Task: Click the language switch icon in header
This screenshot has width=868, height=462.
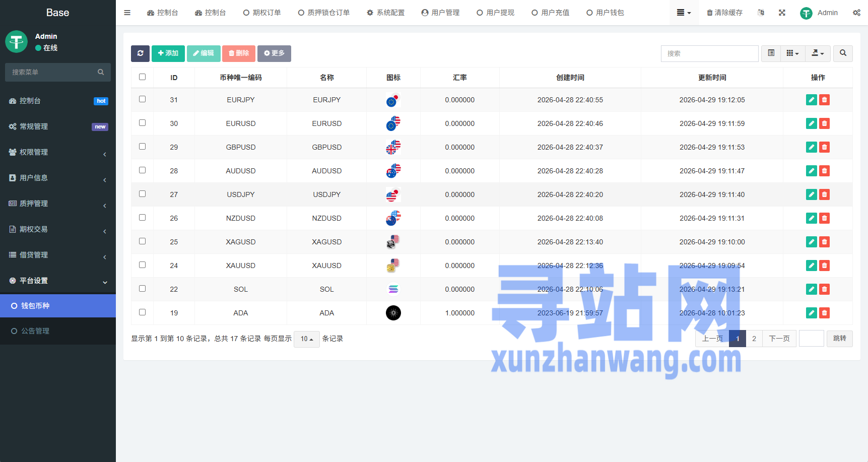Action: pyautogui.click(x=761, y=13)
